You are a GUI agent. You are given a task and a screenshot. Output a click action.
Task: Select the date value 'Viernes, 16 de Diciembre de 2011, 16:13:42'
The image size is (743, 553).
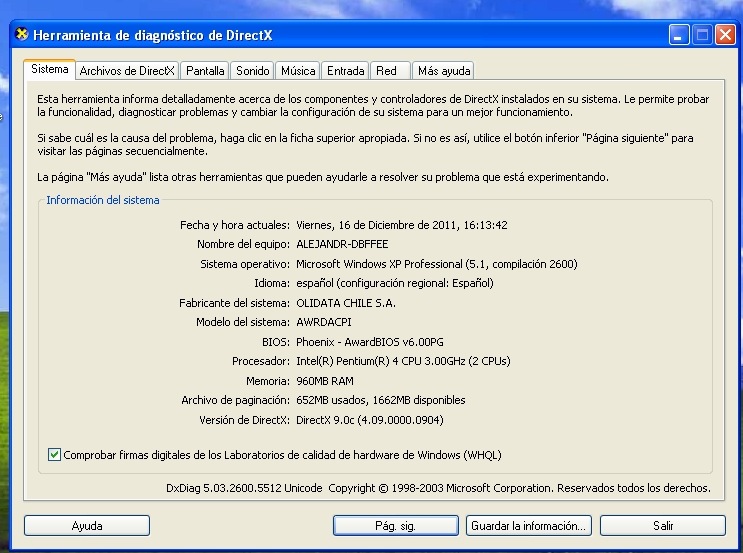pos(402,225)
